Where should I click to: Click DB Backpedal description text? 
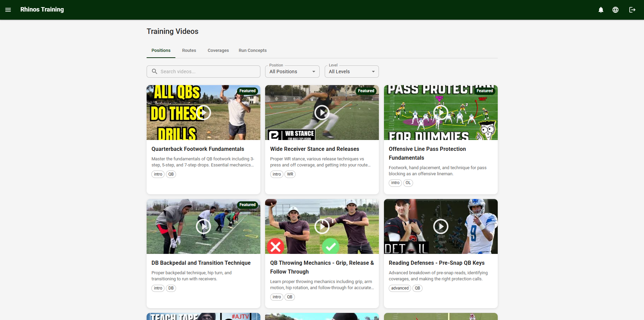pyautogui.click(x=192, y=276)
